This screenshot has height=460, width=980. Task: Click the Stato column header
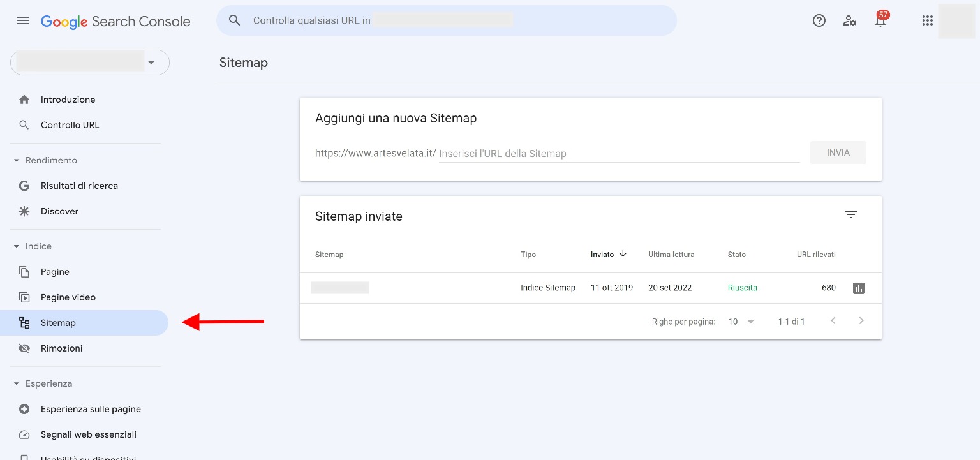[737, 255]
